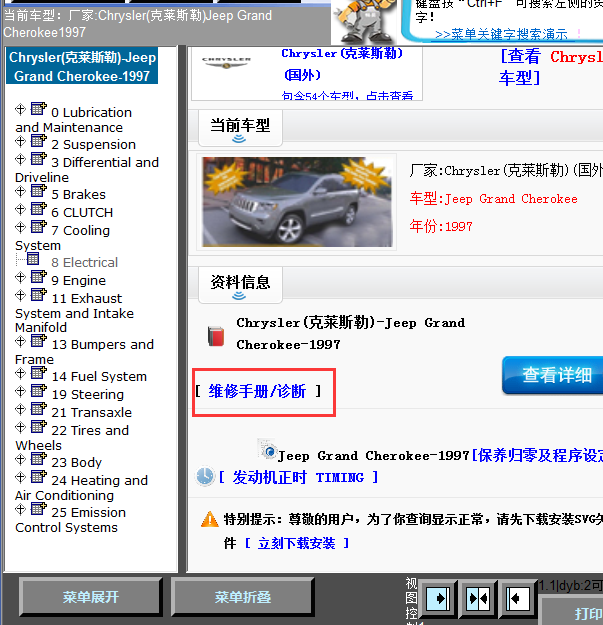The height and width of the screenshot is (625, 603).
Task: Click the book icon beside 14 Fuel System
Action: 39,373
